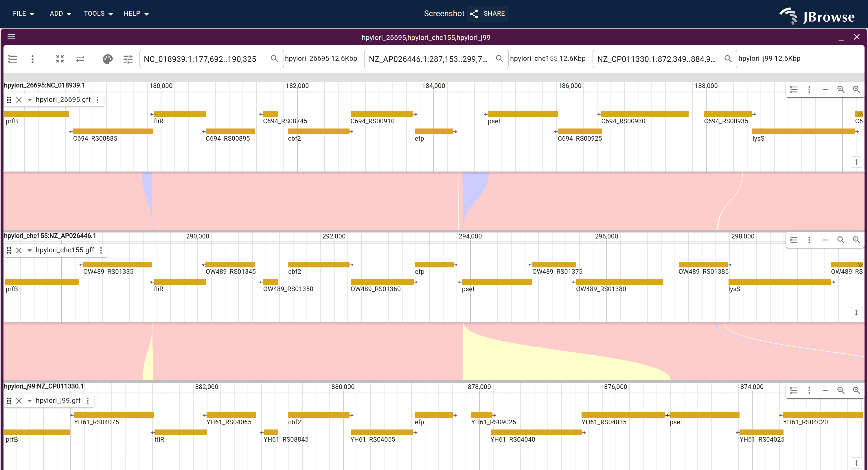Click the large yellow synteny ribbon

tap(526, 362)
